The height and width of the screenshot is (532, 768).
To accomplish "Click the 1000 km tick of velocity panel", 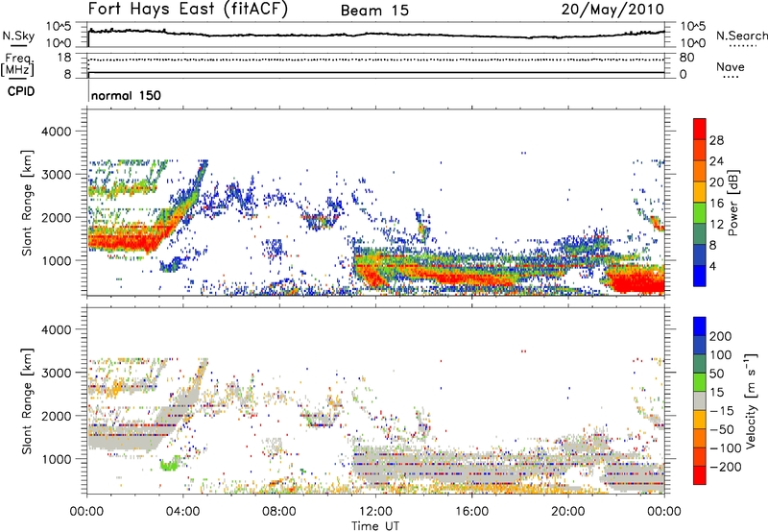I will coord(57,459).
